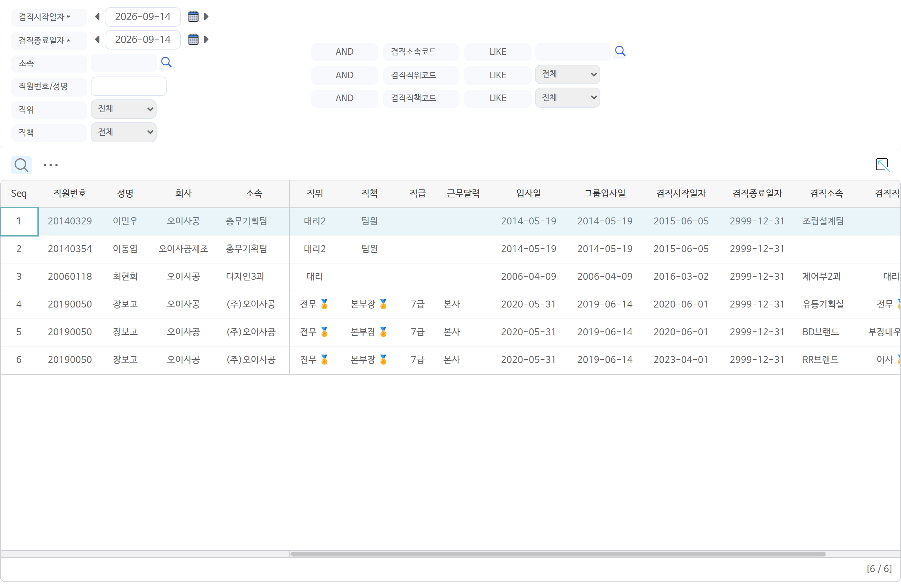This screenshot has height=588, width=901.
Task: Click the 조립설계팀 겸직소속 cell
Action: click(823, 221)
